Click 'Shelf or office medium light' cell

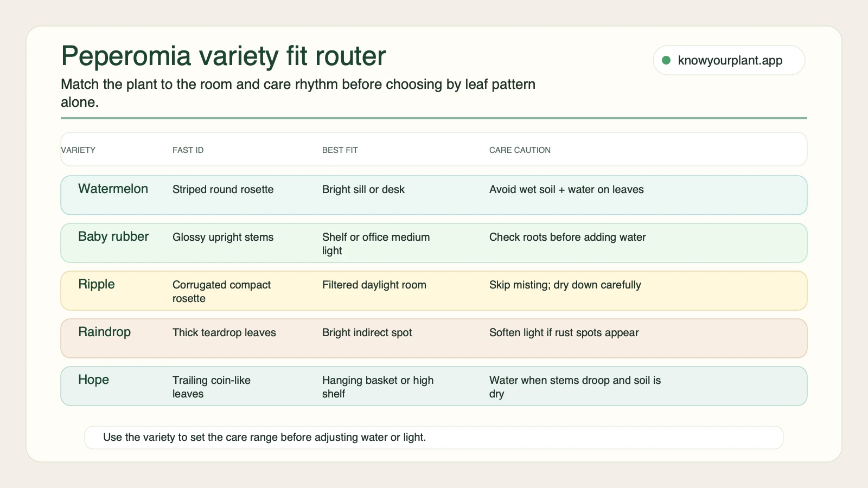pos(376,243)
